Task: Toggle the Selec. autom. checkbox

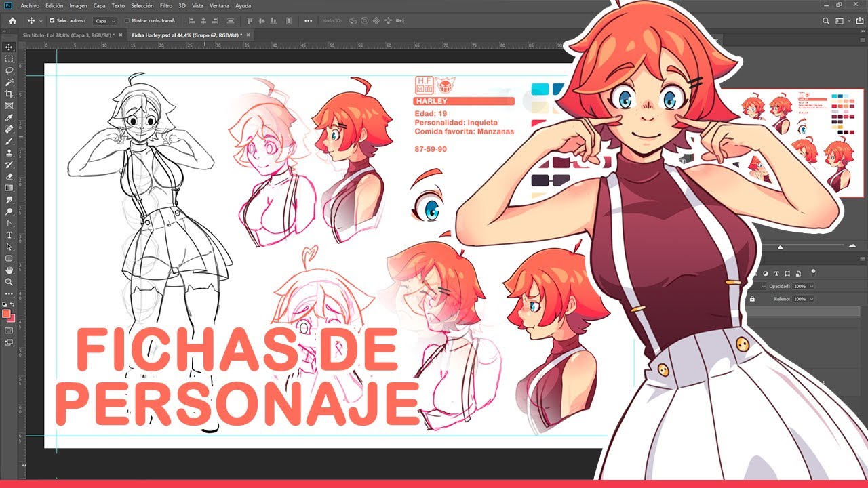Action: 52,21
